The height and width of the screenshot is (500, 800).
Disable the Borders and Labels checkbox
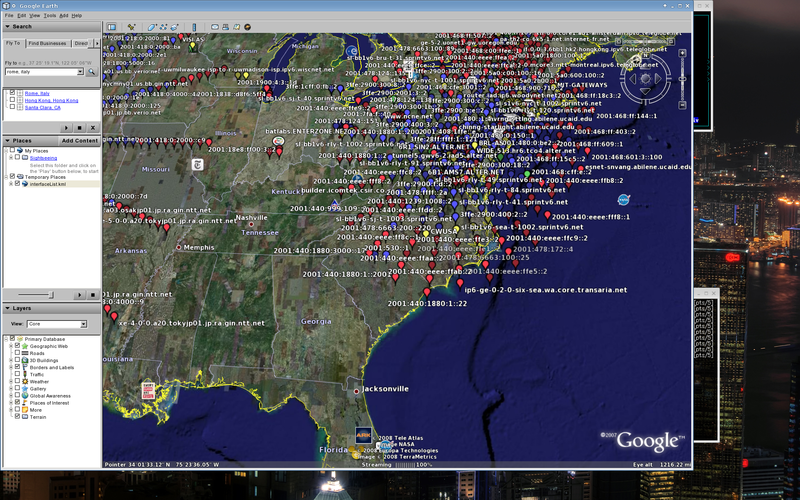coord(17,367)
